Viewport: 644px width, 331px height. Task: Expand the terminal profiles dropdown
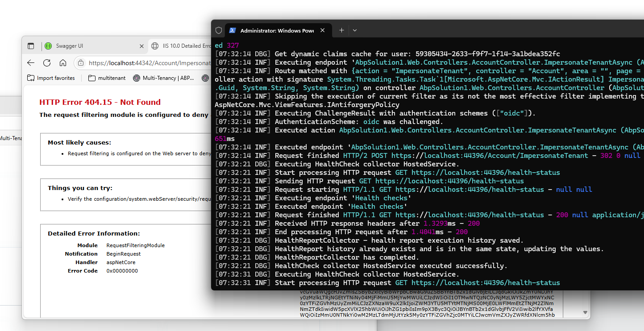(x=355, y=30)
